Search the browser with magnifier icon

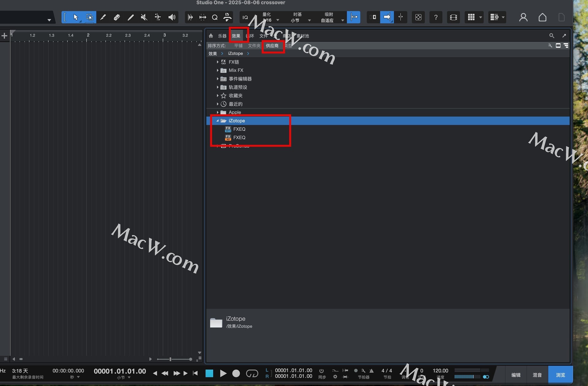(x=552, y=36)
